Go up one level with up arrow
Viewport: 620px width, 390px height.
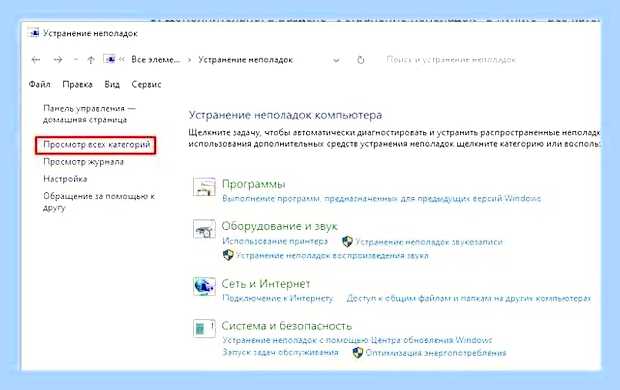[x=91, y=60]
